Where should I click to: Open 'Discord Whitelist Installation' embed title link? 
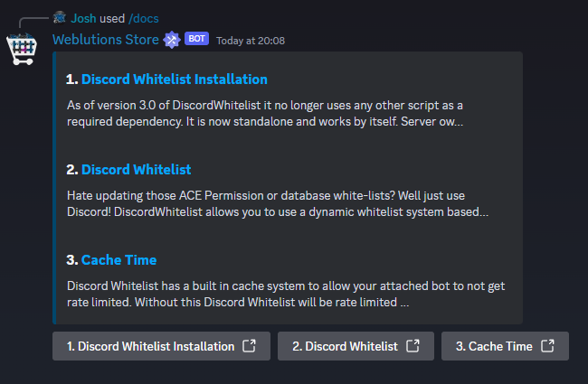[x=175, y=80]
